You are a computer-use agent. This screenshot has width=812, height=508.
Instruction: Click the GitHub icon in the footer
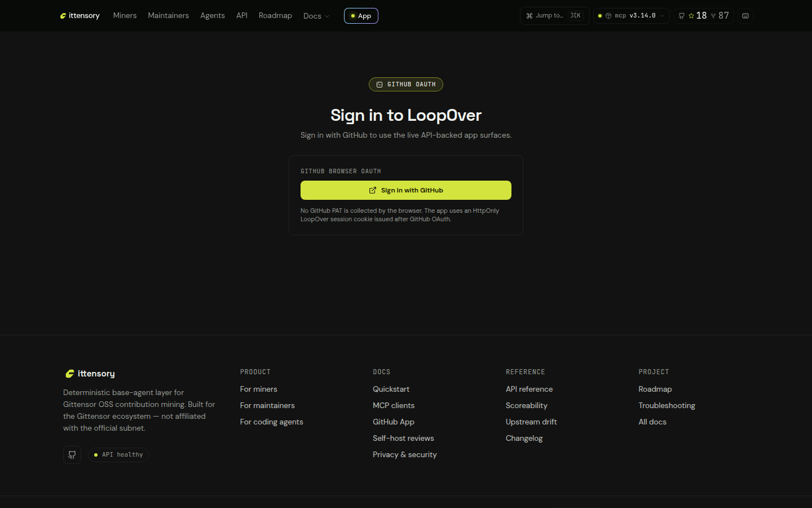tap(72, 455)
